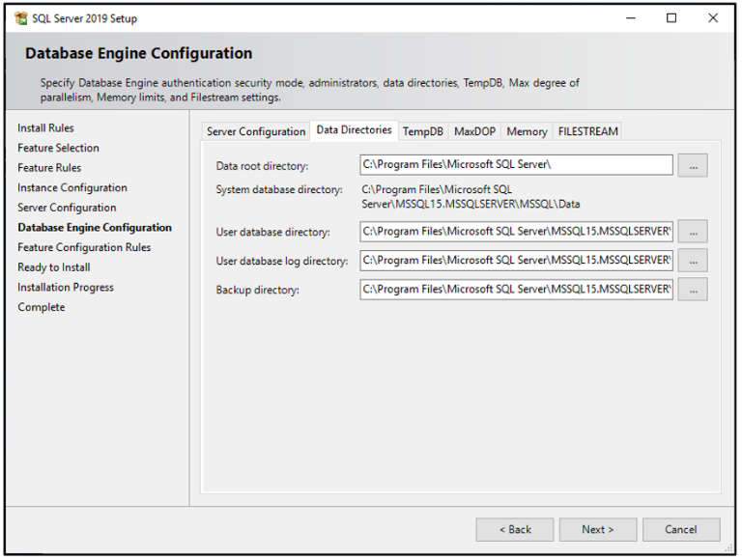Image resolution: width=742 pixels, height=560 pixels.
Task: Click the SQL Server setup title bar icon
Action: pos(21,18)
